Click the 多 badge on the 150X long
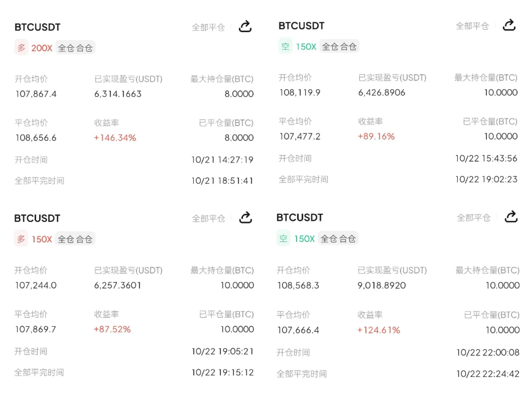Viewport: 532px width, 399px height. [21, 239]
